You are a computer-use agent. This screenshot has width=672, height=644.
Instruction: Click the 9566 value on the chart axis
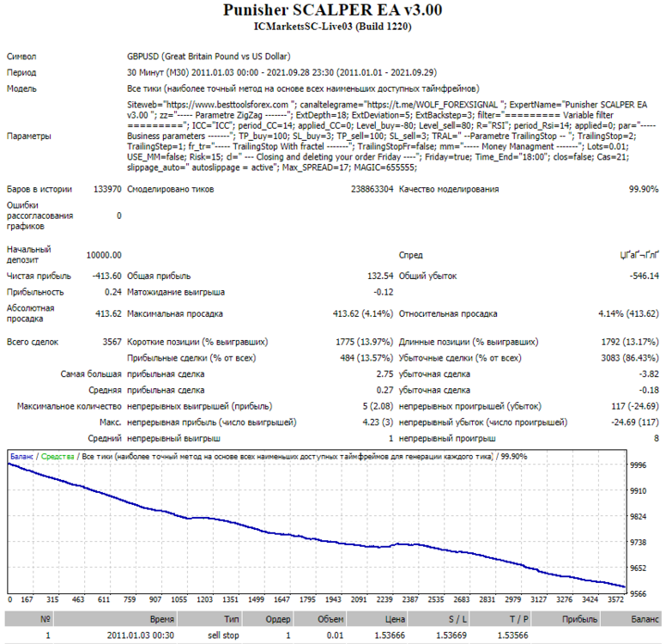pyautogui.click(x=639, y=594)
